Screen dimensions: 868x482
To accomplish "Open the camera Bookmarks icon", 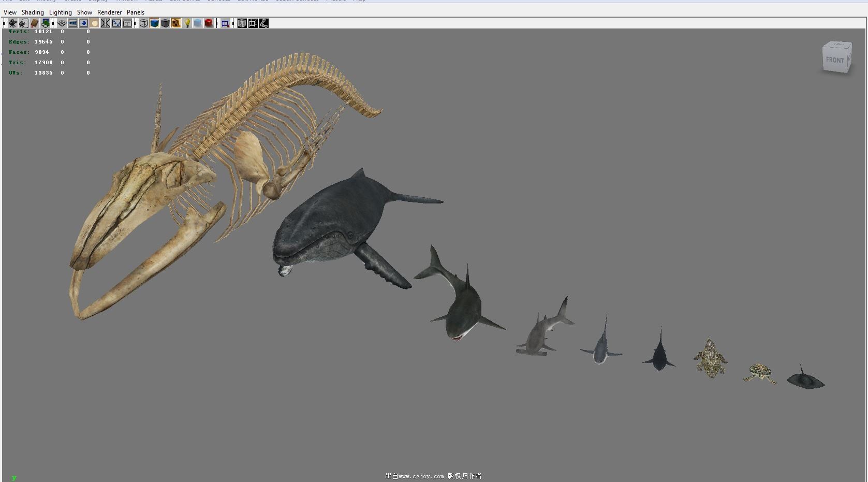I will tap(34, 23).
